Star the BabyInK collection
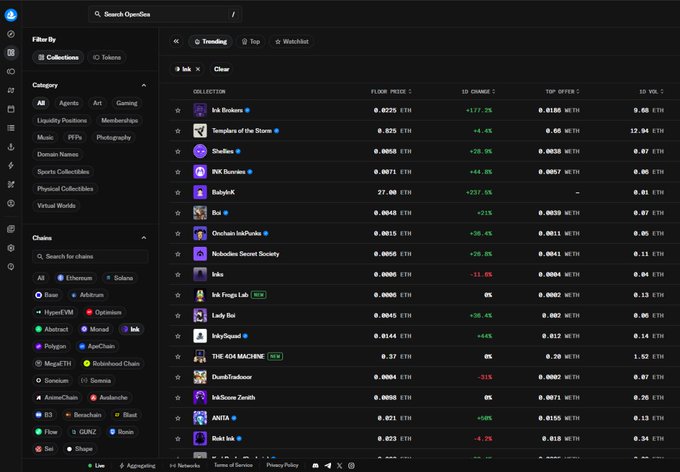 tap(178, 192)
